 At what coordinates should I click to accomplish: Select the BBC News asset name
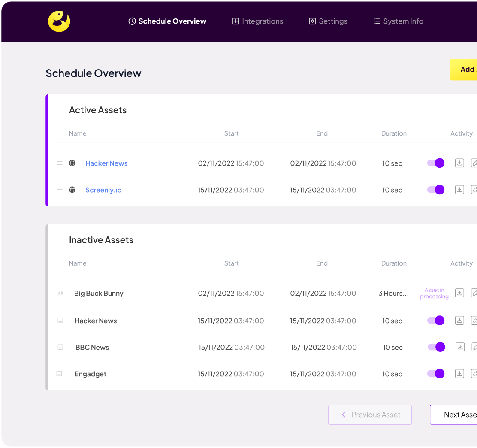pyautogui.click(x=92, y=347)
